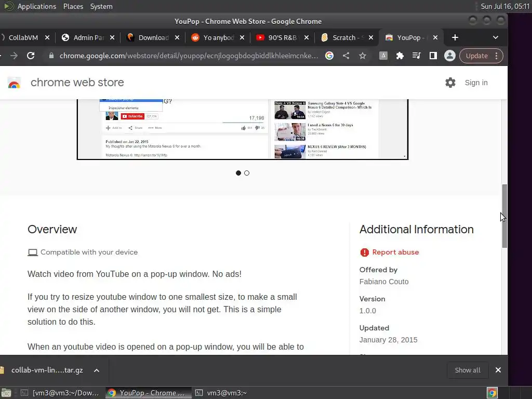This screenshot has width=532, height=399.
Task: Click the address bar URL field
Action: pyautogui.click(x=189, y=56)
